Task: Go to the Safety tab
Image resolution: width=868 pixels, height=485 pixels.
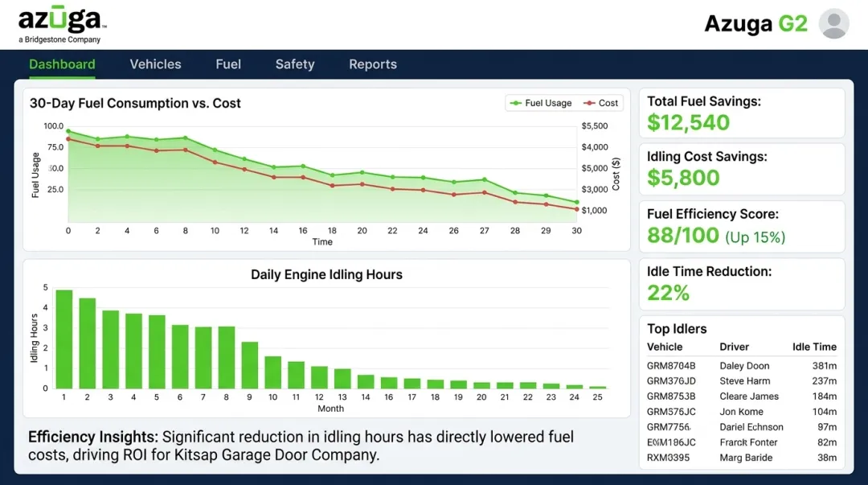Action: (x=295, y=64)
